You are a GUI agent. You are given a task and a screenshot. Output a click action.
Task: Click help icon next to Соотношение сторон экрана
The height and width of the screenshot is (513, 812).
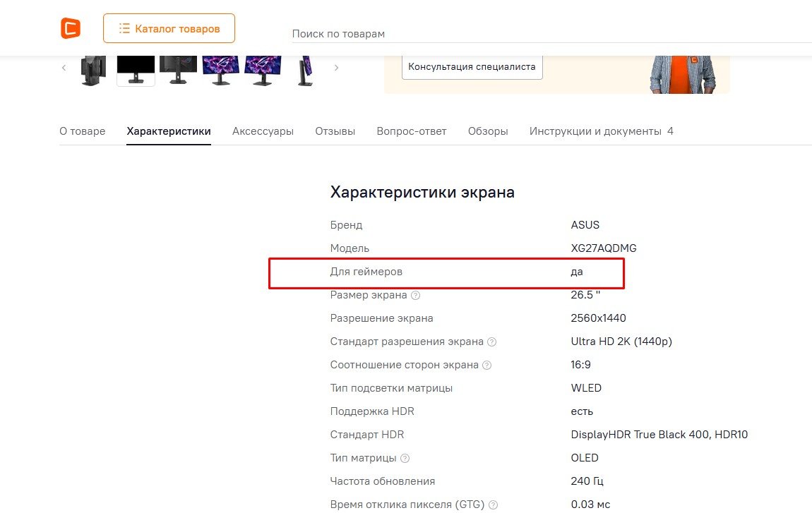[486, 366]
